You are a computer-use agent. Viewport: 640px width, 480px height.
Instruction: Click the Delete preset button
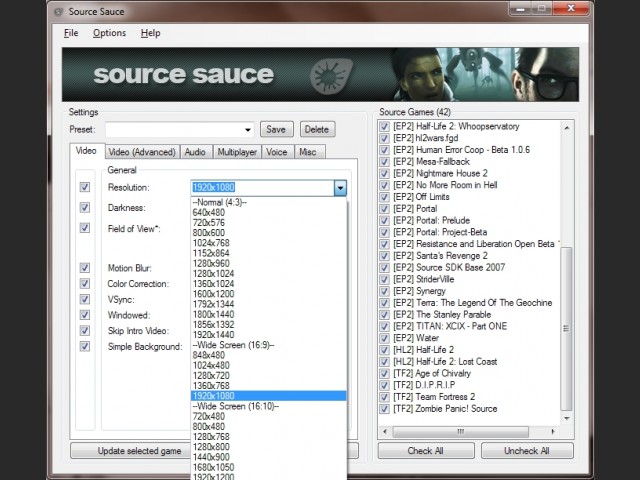317,129
